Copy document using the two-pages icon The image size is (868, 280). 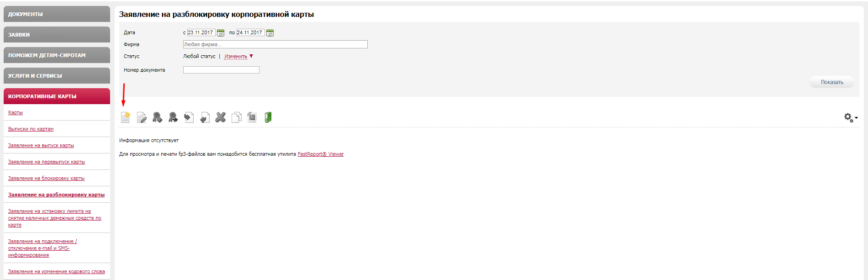click(236, 117)
